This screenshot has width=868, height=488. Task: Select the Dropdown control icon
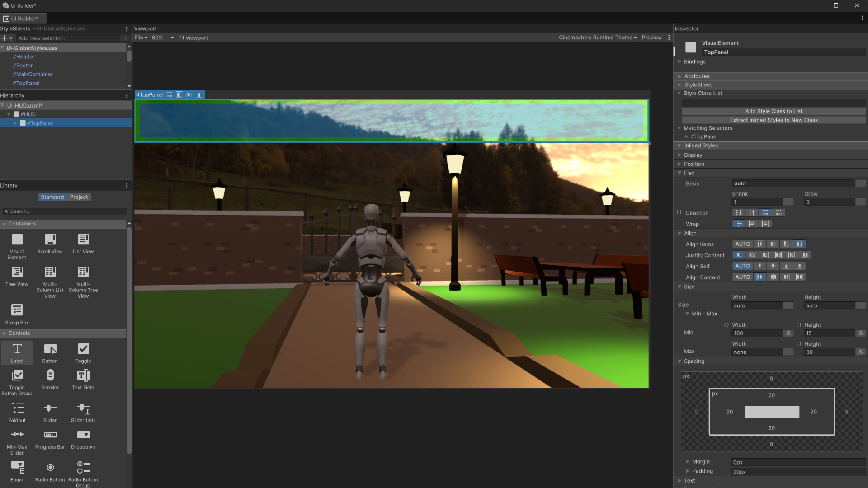83,434
